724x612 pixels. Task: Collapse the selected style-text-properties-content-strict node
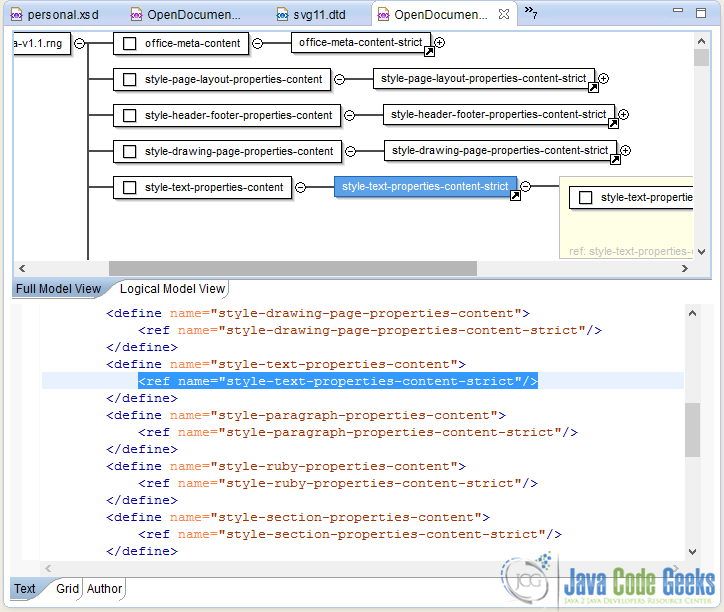pos(525,187)
